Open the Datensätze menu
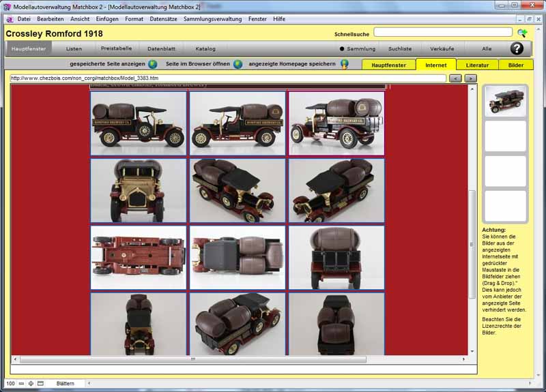The height and width of the screenshot is (392, 546). [163, 18]
